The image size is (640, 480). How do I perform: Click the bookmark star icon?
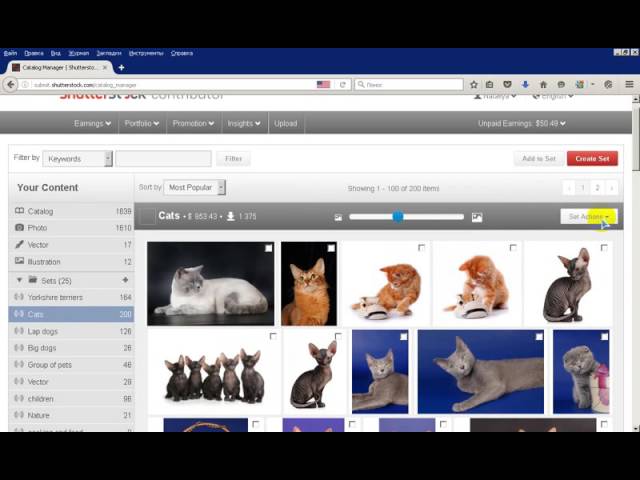coord(473,84)
